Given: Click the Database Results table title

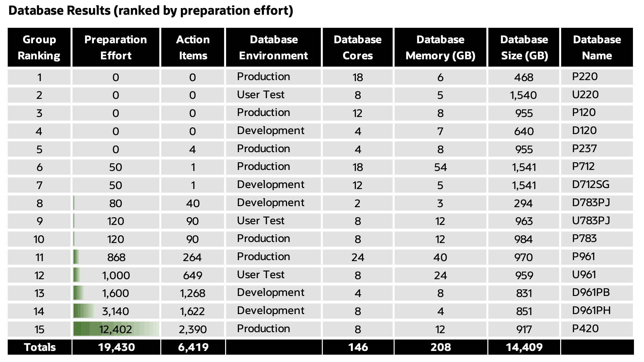Looking at the screenshot, I should point(151,11).
